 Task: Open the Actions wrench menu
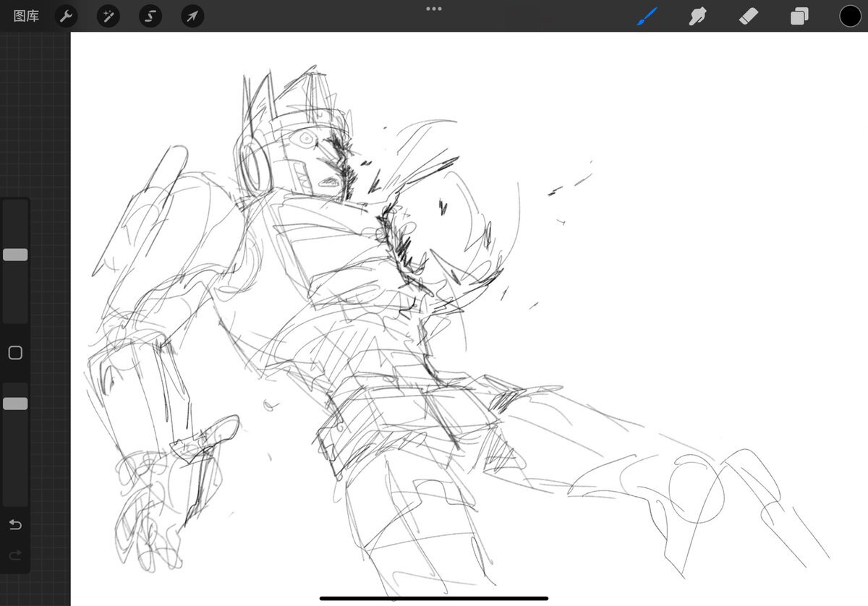click(66, 16)
